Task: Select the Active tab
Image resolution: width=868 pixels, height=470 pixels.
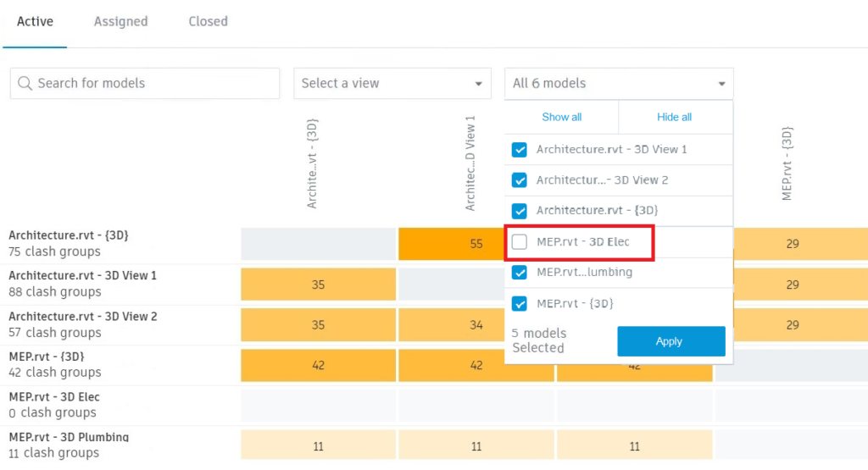Action: tap(35, 21)
